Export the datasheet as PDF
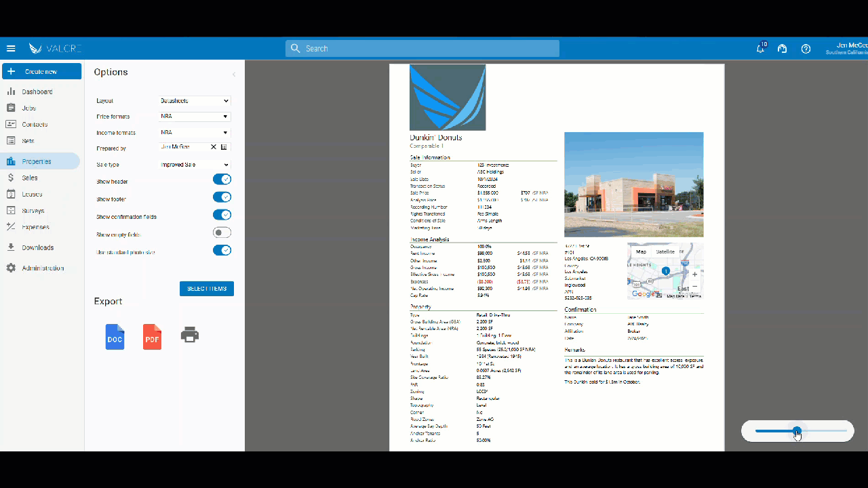The height and width of the screenshot is (488, 868). coord(153,337)
